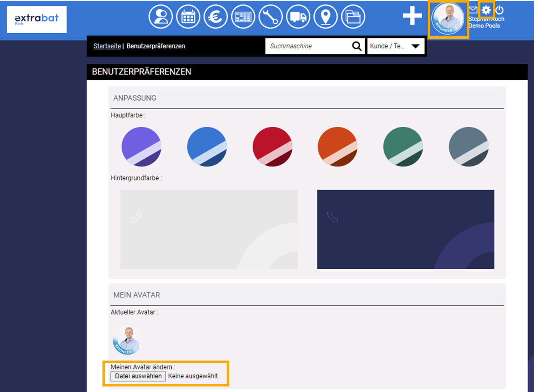Open the table list icon

click(243, 17)
